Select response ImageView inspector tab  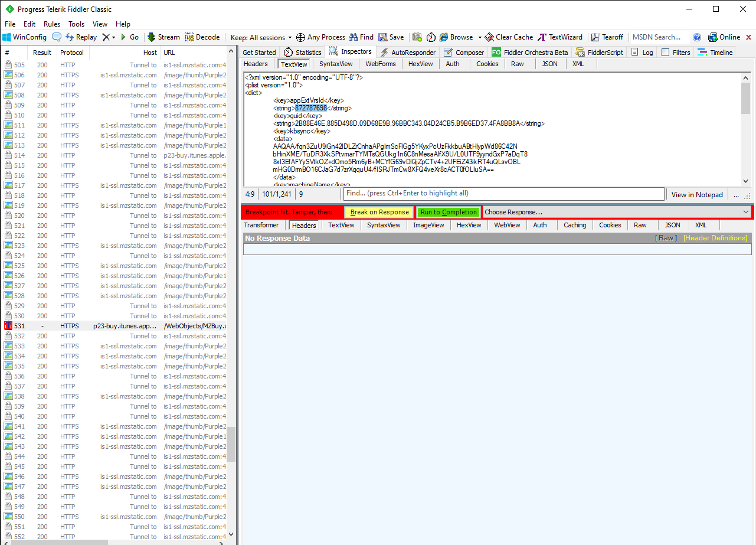tap(428, 225)
